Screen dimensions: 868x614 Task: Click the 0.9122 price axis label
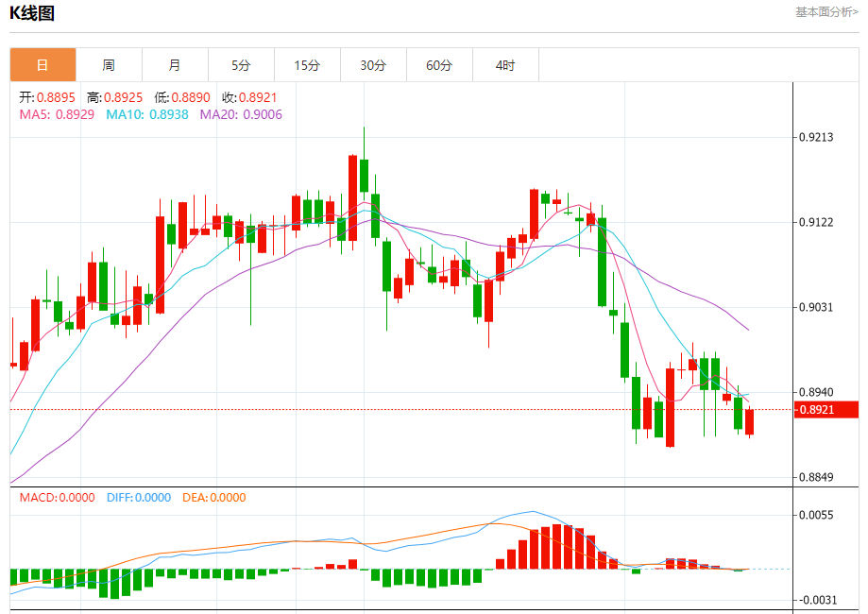click(x=816, y=223)
